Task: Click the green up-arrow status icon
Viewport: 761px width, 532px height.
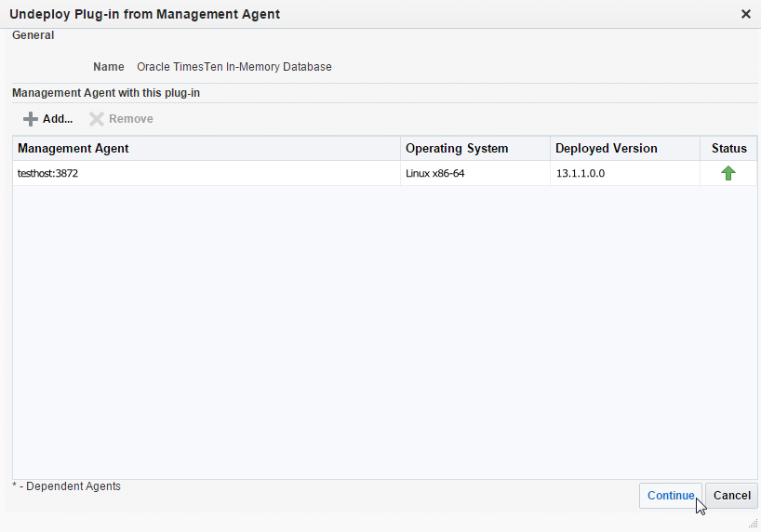Action: (x=728, y=173)
